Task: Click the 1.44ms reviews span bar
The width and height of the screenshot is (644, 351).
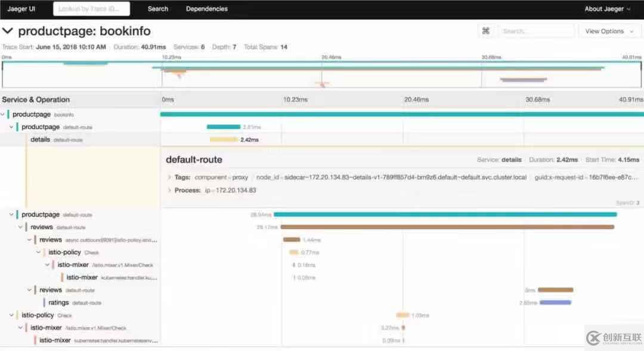Action: [x=292, y=239]
